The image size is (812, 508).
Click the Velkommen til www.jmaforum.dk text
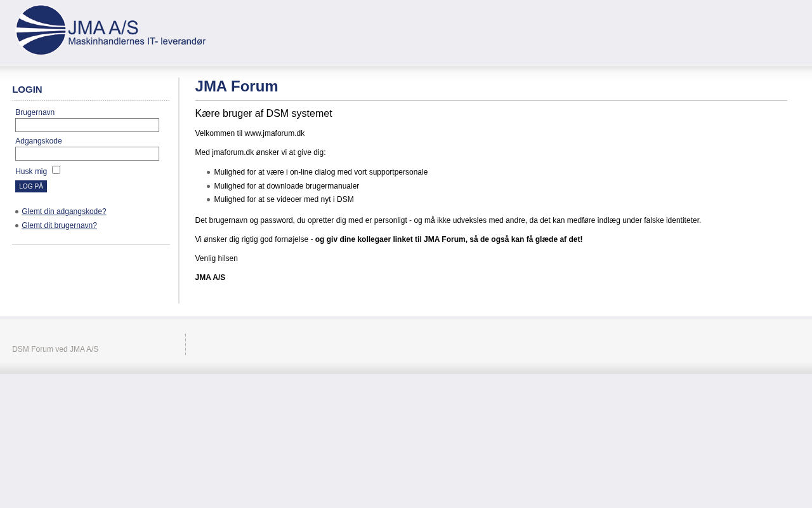tap(249, 133)
